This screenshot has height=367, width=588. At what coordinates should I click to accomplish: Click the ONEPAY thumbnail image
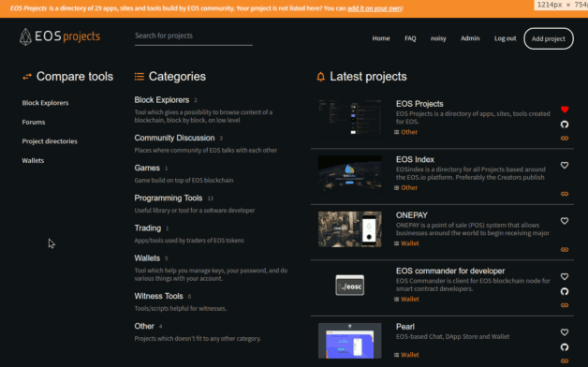point(350,229)
